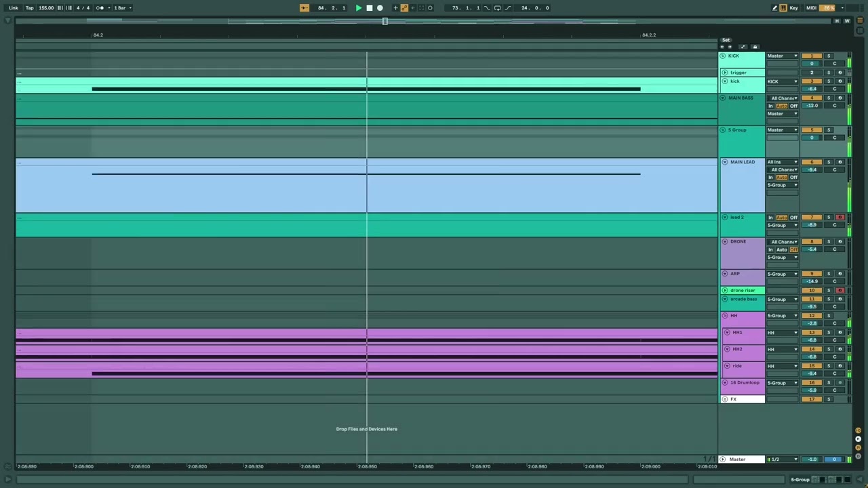Click MAIN LEAD pan control C
The width and height of the screenshot is (868, 488).
(835, 170)
